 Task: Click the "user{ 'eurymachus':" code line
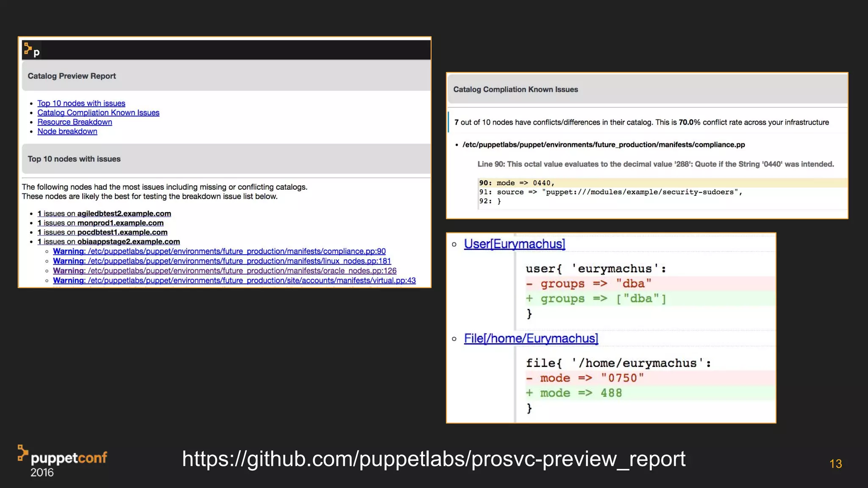(x=596, y=269)
